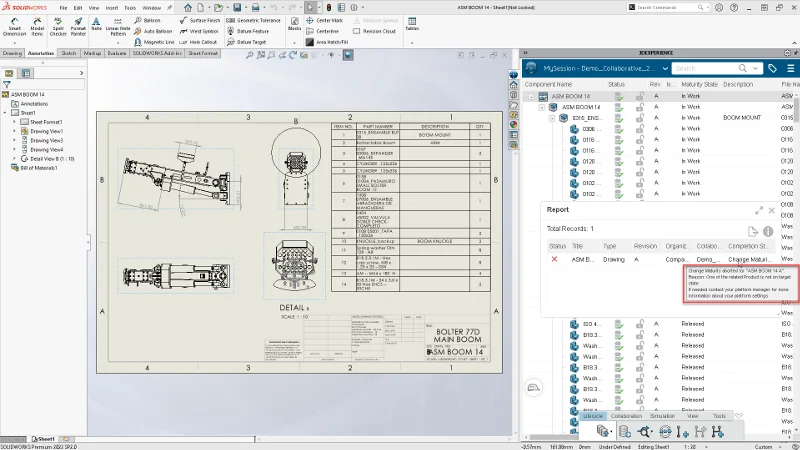Image resolution: width=800 pixels, height=450 pixels.
Task: Click the 3DEXPERIENCE tag icon
Action: tap(773, 68)
